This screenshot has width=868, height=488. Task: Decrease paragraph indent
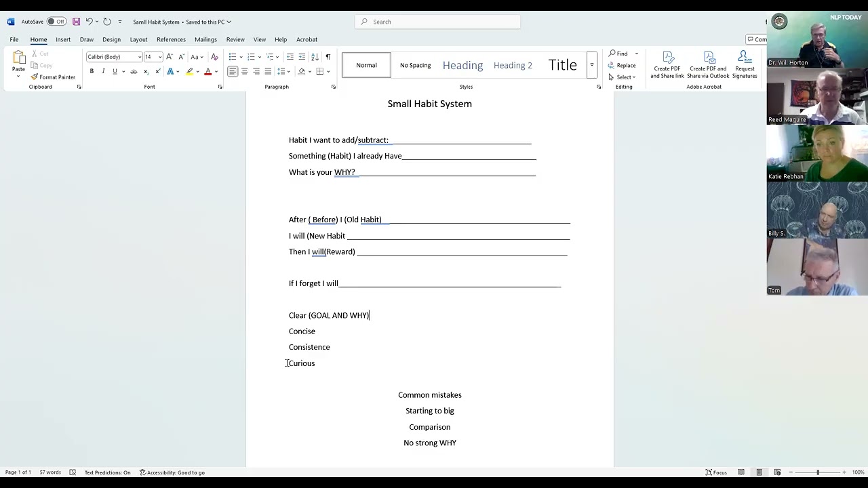point(290,57)
